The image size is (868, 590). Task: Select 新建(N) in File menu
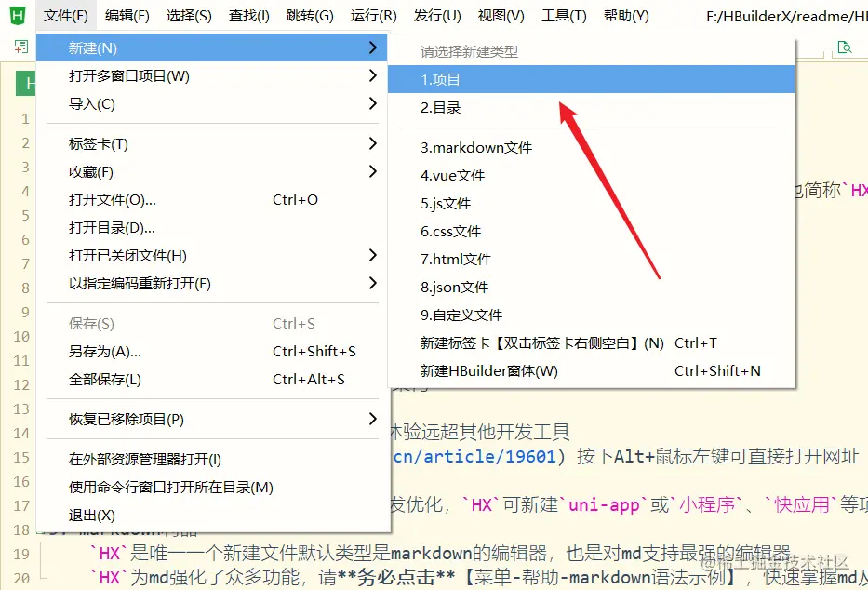tap(212, 47)
